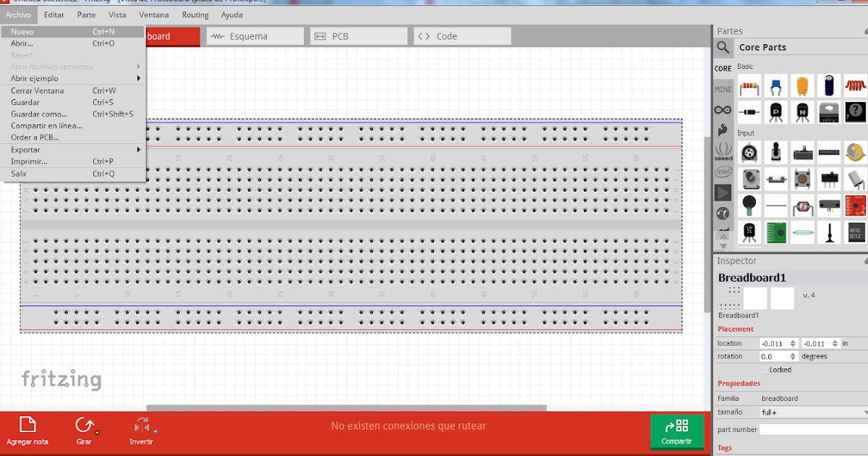The height and width of the screenshot is (456, 868).
Task: Click the Girar rotate icon
Action: (85, 425)
